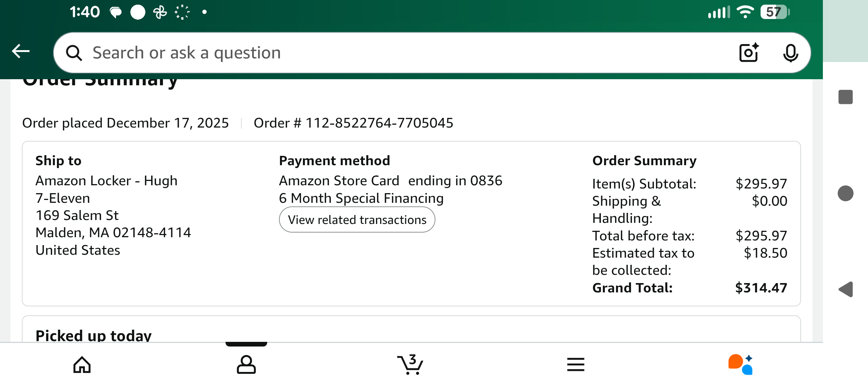Image resolution: width=868 pixels, height=387 pixels.
Task: Click View related transactions button
Action: [x=357, y=220]
